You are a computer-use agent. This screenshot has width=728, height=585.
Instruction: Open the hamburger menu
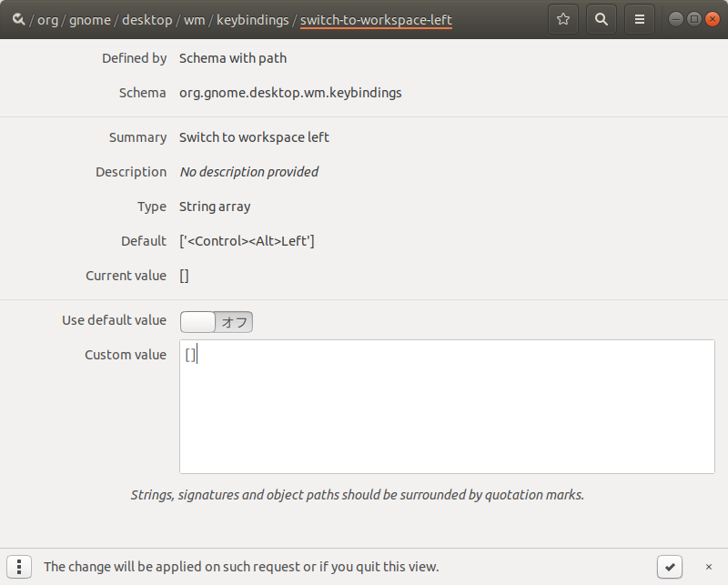[640, 19]
